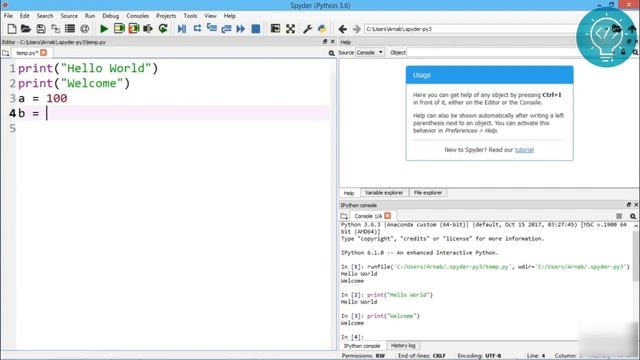
Task: Undock the IPython console pane
Action: (x=629, y=205)
